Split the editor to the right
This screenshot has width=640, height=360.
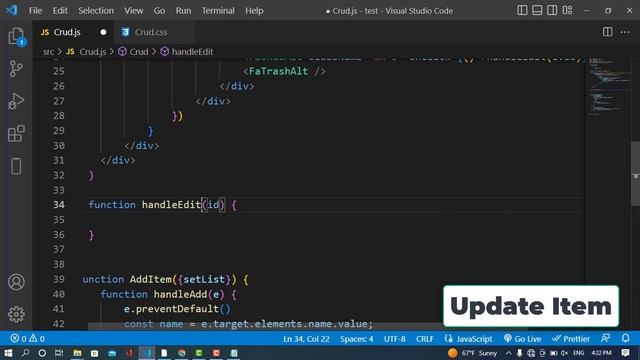(607, 32)
